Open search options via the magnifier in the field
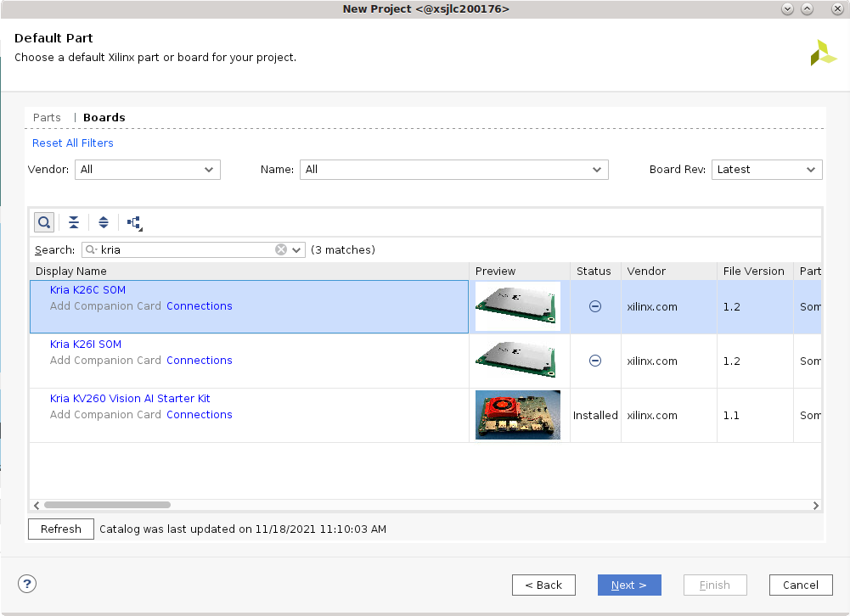Viewport: 850px width, 616px height. 89,249
